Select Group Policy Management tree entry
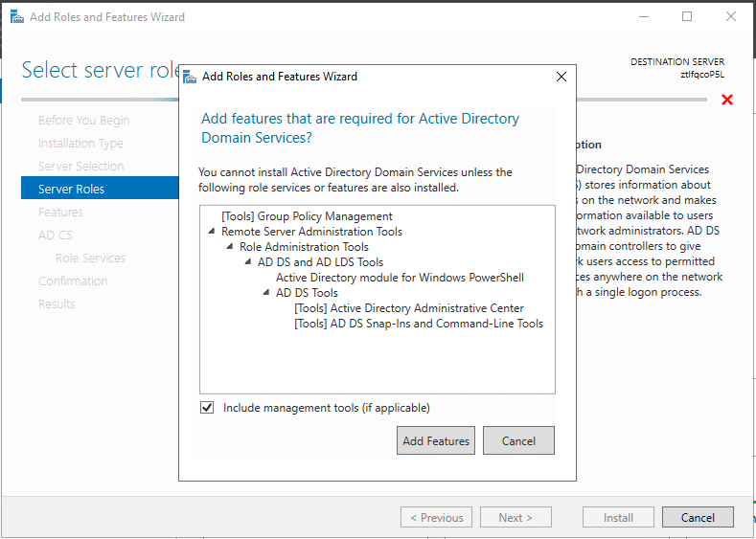This screenshot has height=539, width=756. (307, 216)
